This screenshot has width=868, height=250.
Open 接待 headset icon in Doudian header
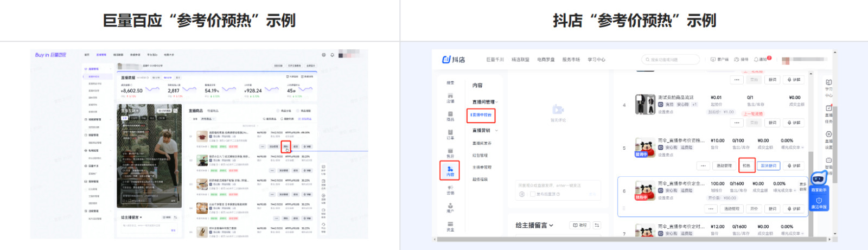(x=737, y=60)
